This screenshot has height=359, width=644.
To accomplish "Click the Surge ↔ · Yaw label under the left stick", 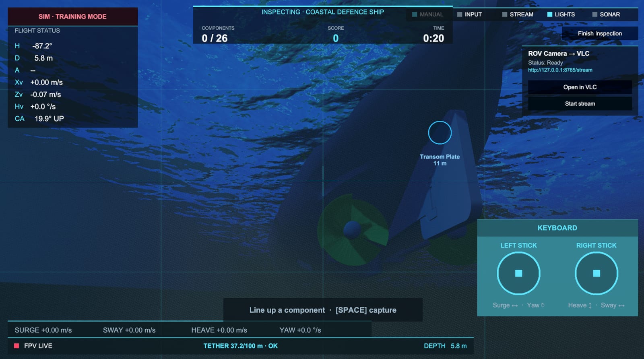I will click(518, 305).
